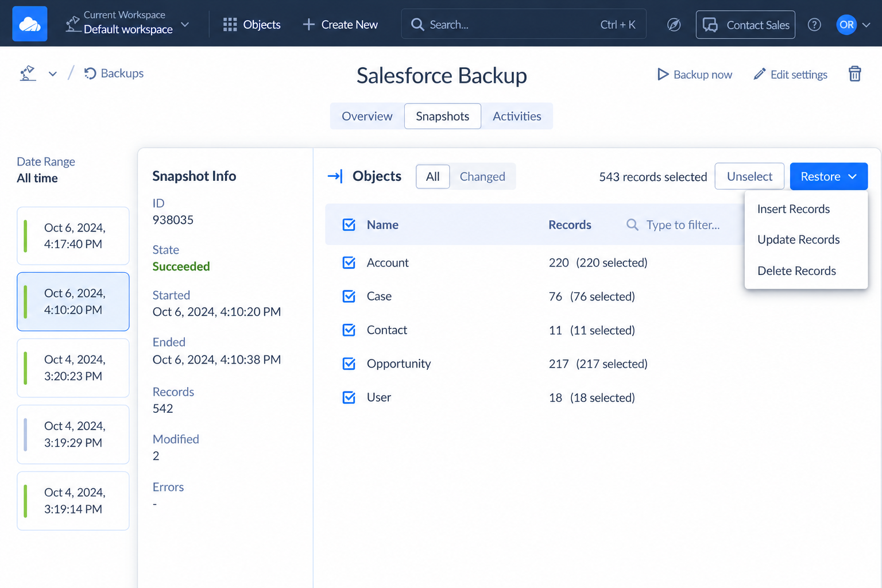Click the Type to filter field
Viewport: 882px width, 588px height.
tap(683, 225)
